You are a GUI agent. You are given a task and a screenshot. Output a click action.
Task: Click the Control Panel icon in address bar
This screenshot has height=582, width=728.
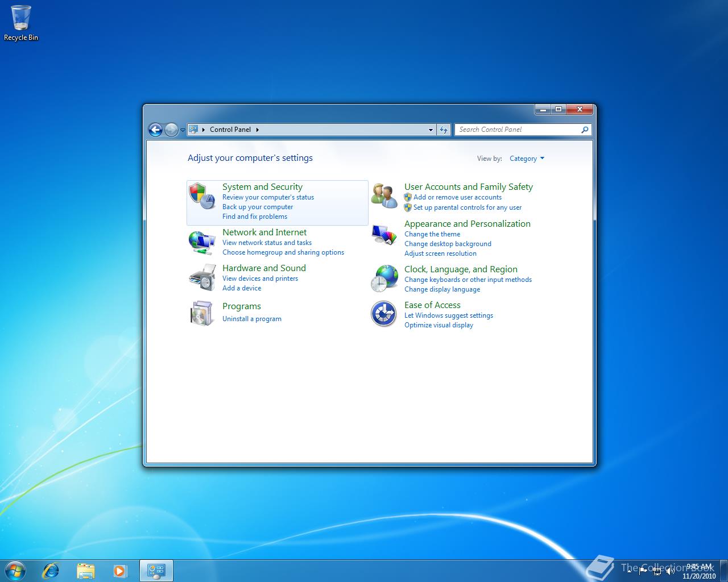click(193, 129)
